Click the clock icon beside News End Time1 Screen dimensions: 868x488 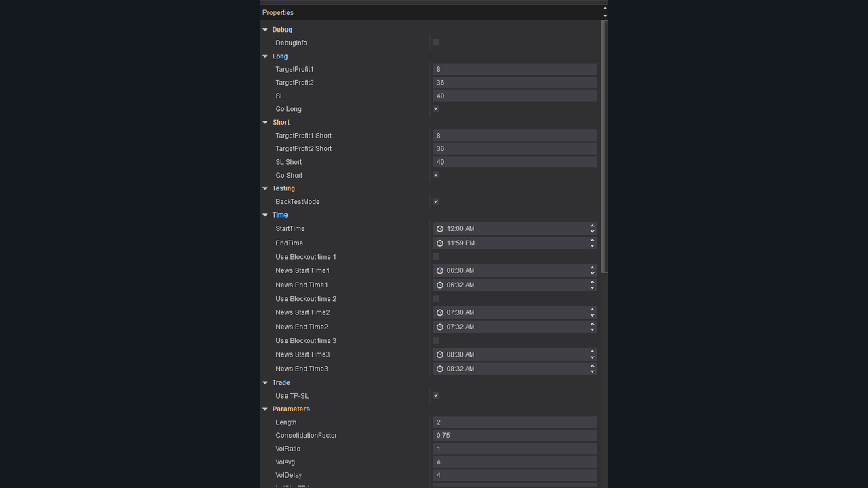click(x=440, y=285)
